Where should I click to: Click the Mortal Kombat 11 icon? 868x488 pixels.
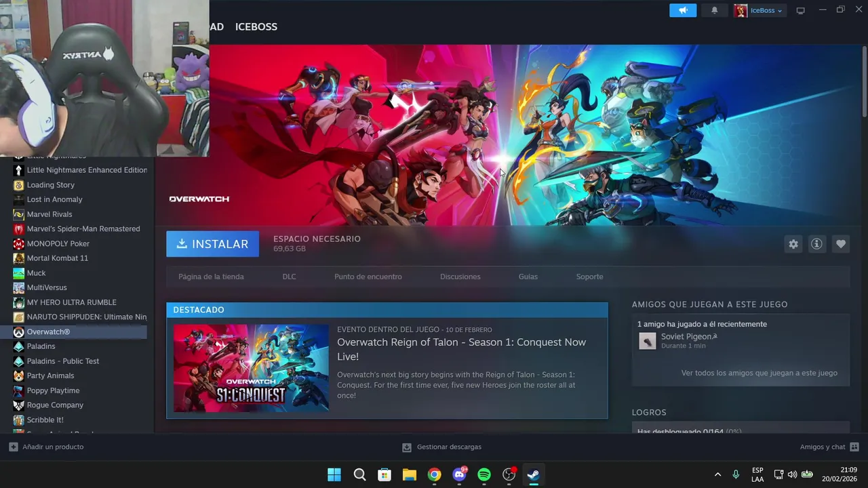pos(19,258)
